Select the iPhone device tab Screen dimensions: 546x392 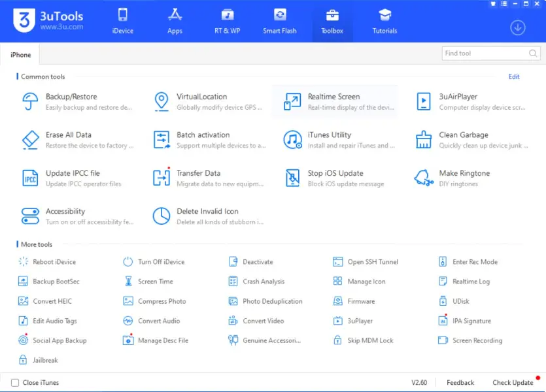pos(20,55)
